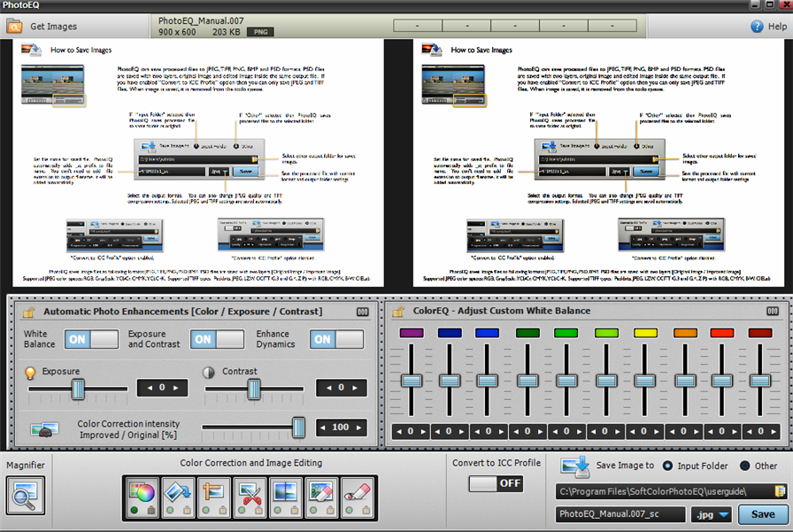Collapse the Automatic Photo Enhancements panel
The height and width of the screenshot is (532, 793).
(362, 312)
